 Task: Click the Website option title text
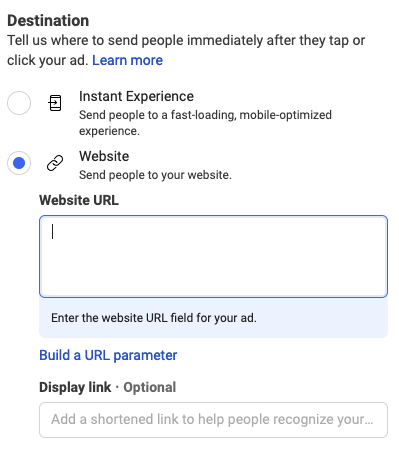(104, 156)
